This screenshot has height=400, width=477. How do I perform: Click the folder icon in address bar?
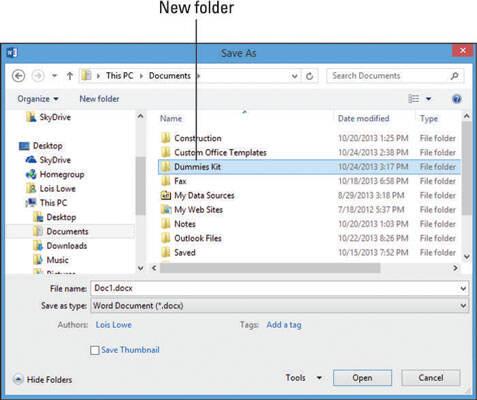(x=86, y=75)
